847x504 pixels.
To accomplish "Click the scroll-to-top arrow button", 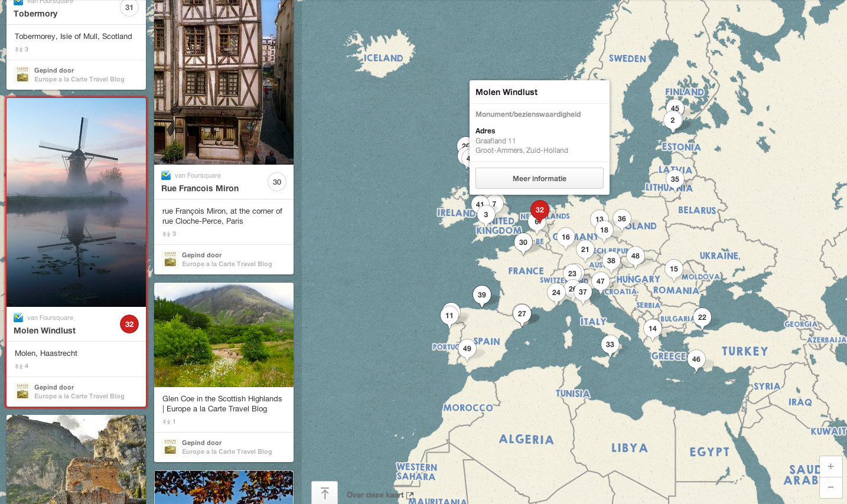I will (324, 493).
